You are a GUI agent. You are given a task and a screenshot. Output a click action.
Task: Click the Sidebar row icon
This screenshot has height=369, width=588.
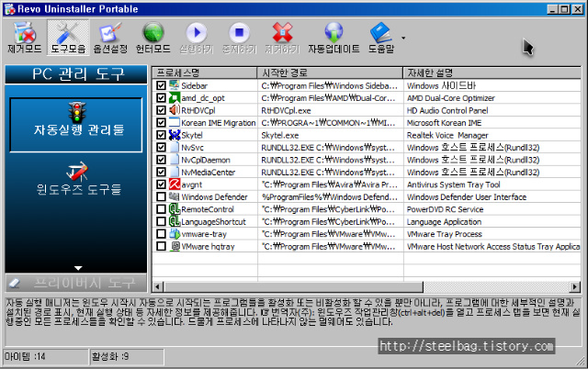tap(175, 85)
